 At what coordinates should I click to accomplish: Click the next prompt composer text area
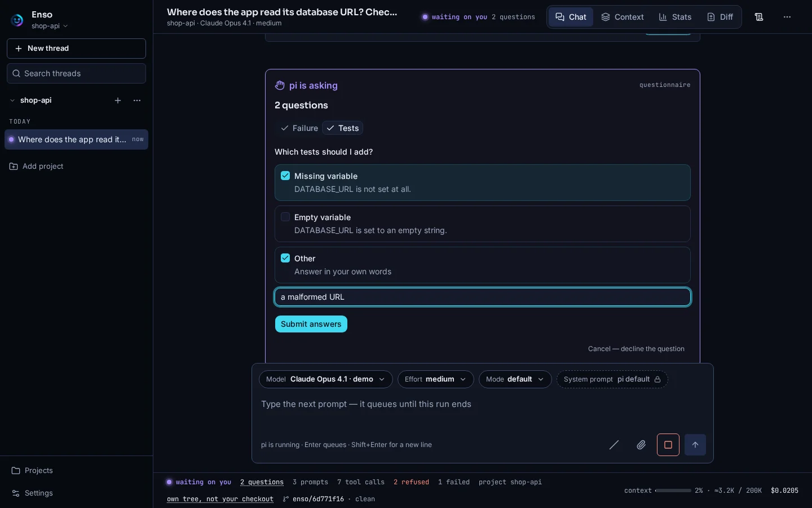[x=483, y=411]
